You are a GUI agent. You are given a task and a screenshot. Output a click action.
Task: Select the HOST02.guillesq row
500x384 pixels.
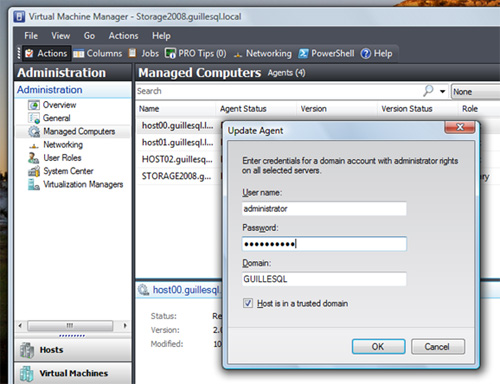click(178, 159)
